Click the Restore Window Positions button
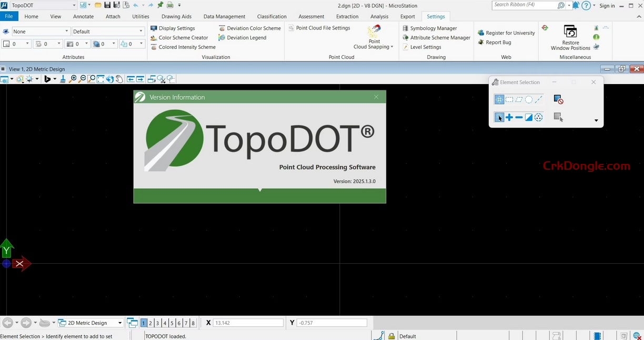644x340 pixels. (x=570, y=37)
